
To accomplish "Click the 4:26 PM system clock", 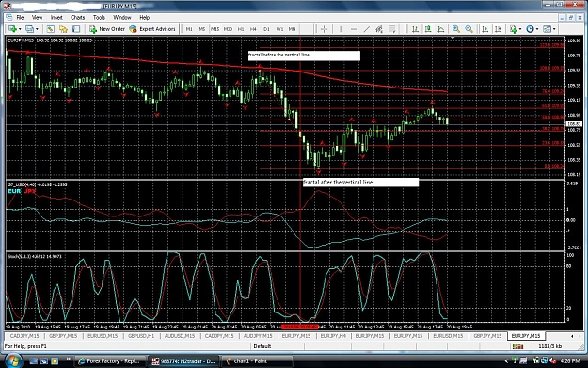I will [570, 360].
